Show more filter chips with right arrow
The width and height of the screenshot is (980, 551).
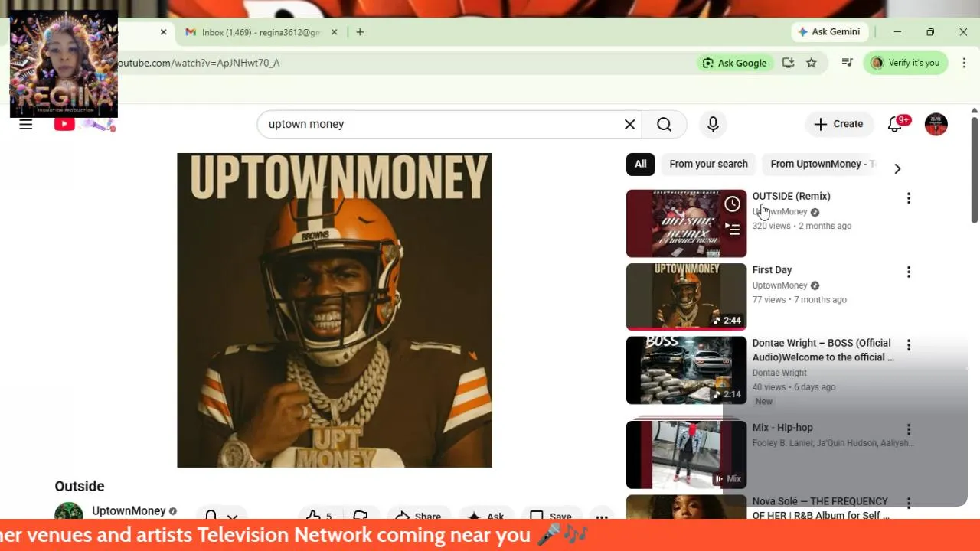(897, 168)
